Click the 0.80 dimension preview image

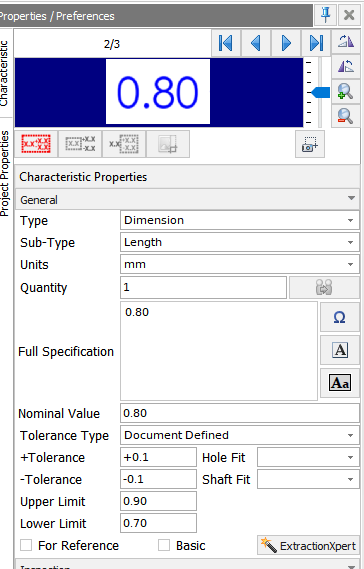tap(158, 91)
